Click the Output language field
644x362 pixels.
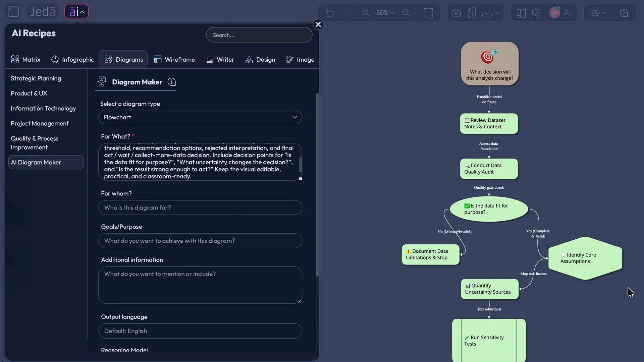click(x=200, y=331)
